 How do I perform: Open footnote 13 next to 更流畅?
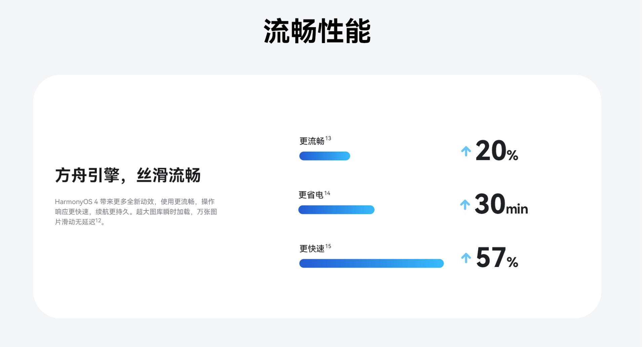coord(328,138)
